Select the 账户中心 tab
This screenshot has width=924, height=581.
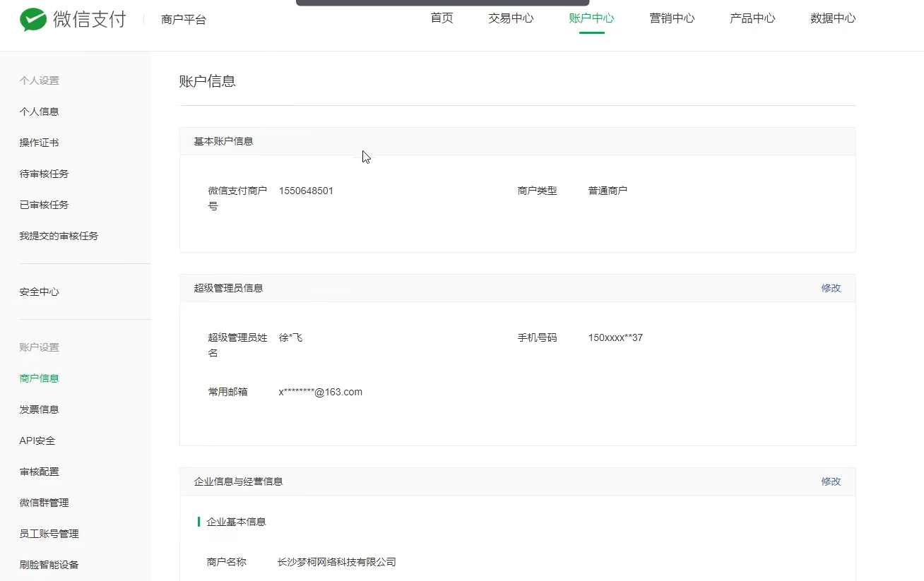click(x=591, y=18)
